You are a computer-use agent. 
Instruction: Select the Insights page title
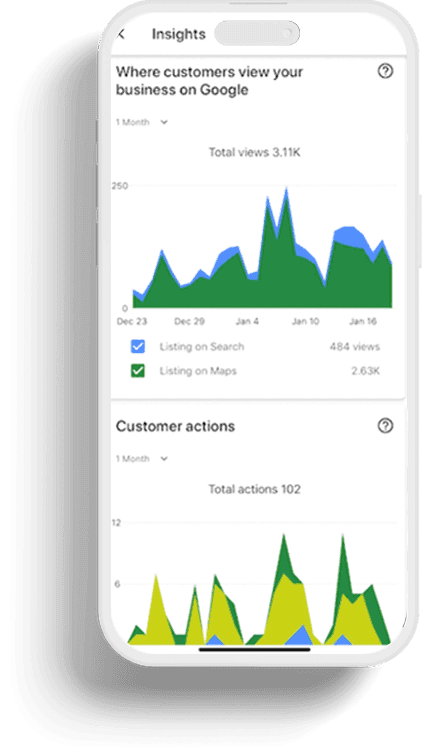[x=178, y=34]
